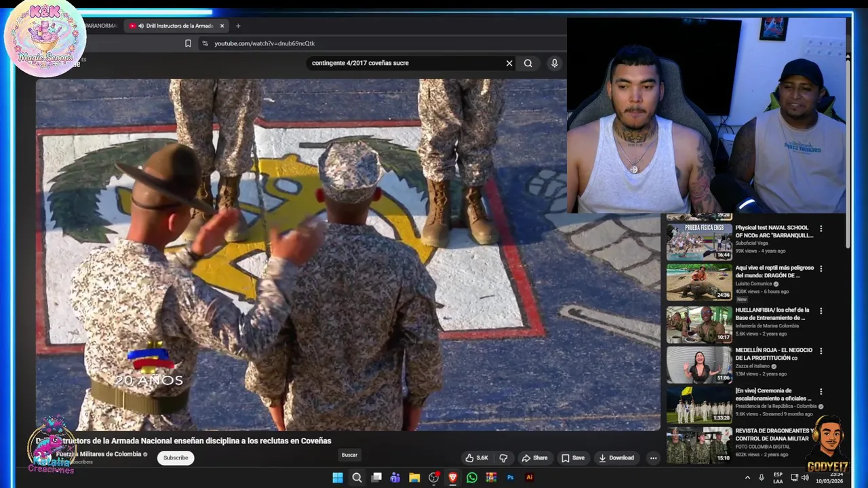The height and width of the screenshot is (488, 868).
Task: Open Fuerzas Militares de Colombia channel name
Action: point(98,454)
